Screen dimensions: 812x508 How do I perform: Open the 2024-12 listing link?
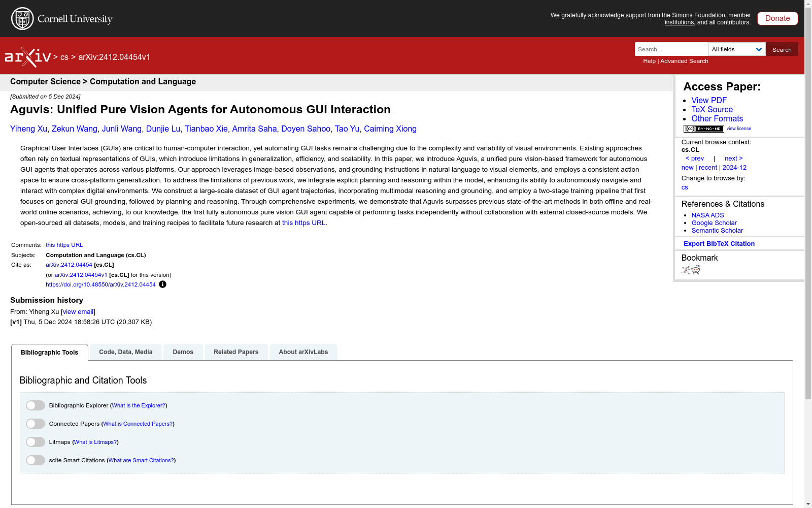tap(734, 168)
